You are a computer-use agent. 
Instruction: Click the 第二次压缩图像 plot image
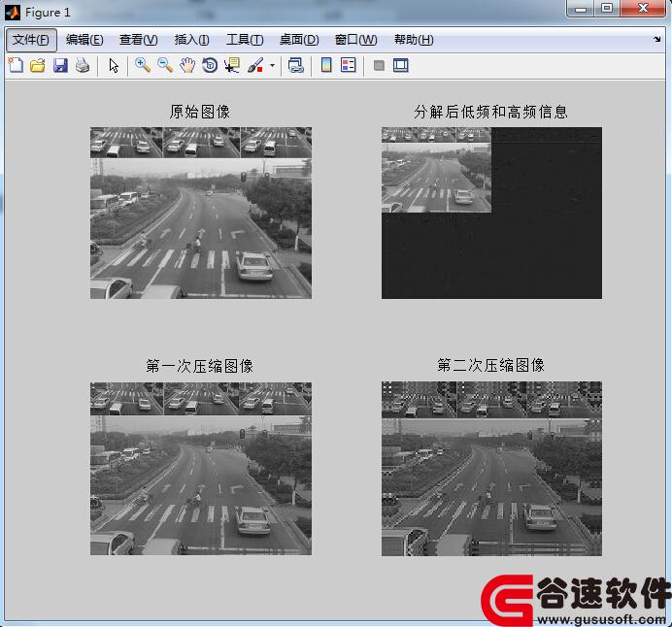[491, 469]
